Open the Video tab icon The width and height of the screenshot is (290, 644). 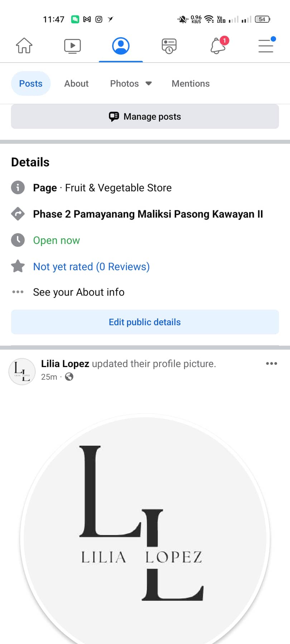point(72,46)
